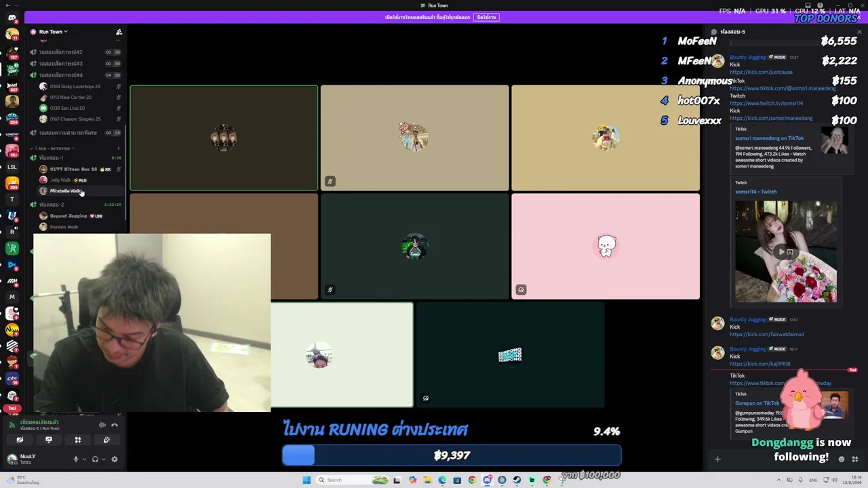Open "somsri14 - Twitch" embed title

click(756, 192)
